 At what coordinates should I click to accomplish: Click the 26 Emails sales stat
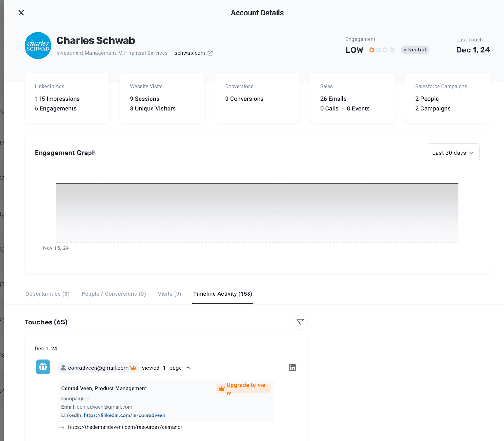pos(333,99)
